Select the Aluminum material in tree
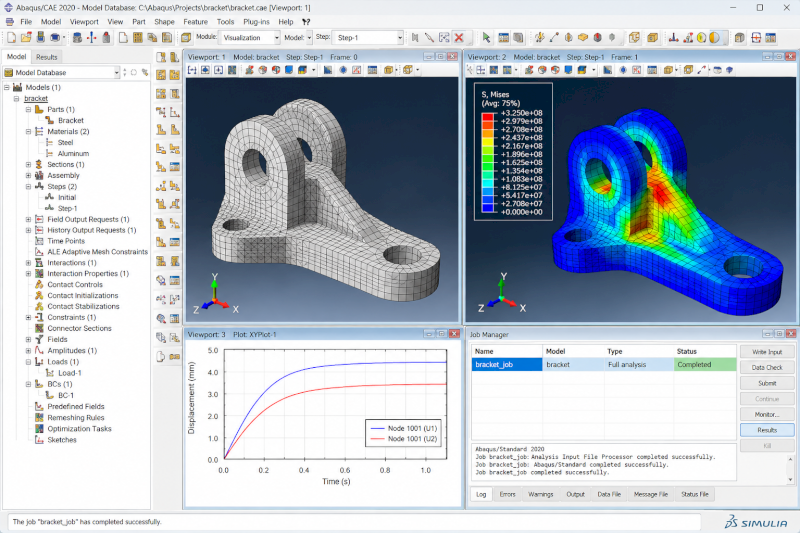Screen dimensions: 800x533 pos(73,154)
